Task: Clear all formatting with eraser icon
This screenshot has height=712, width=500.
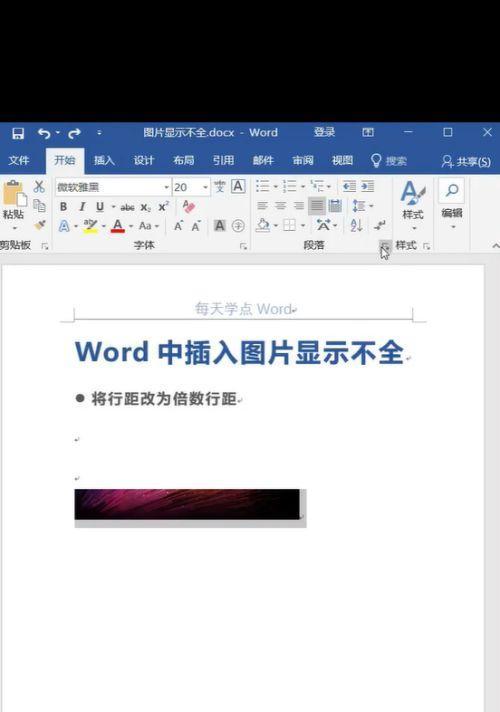Action: tap(188, 207)
